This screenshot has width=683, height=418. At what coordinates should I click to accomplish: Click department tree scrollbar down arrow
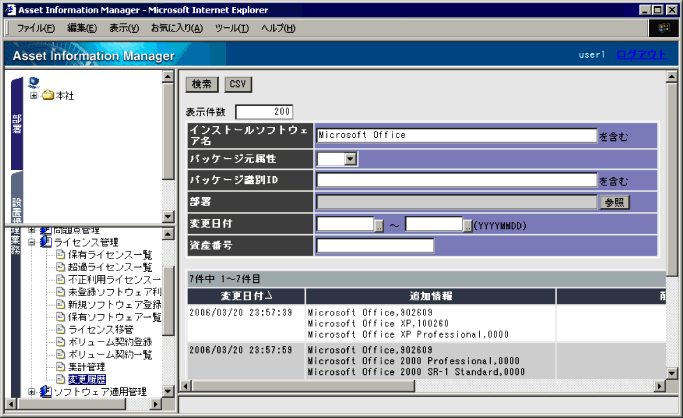point(168,216)
